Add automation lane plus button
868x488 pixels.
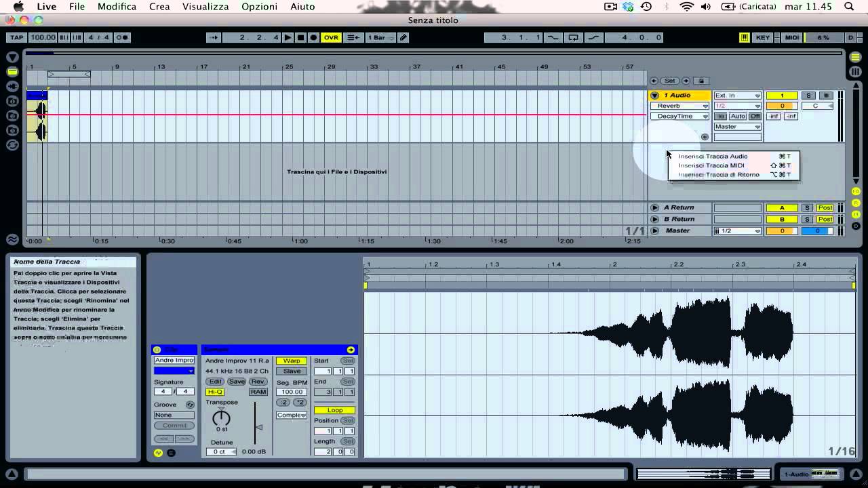705,137
